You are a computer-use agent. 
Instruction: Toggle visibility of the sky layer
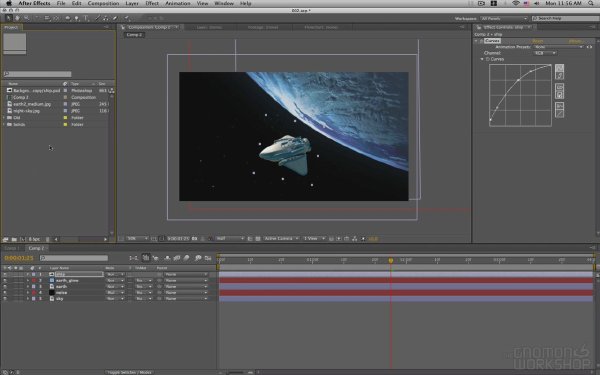(x=5, y=298)
